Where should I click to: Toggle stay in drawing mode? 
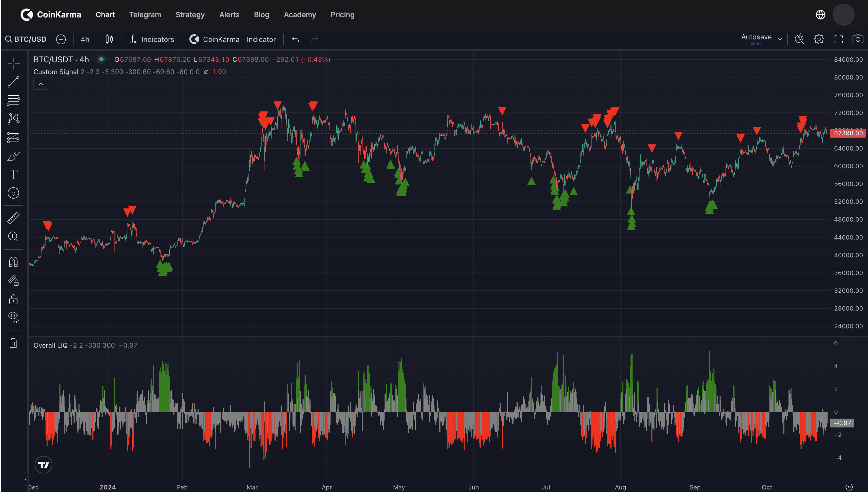(14, 280)
